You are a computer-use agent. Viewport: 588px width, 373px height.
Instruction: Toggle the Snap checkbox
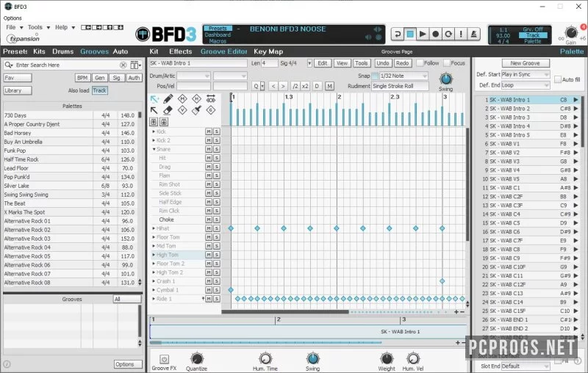click(375, 76)
